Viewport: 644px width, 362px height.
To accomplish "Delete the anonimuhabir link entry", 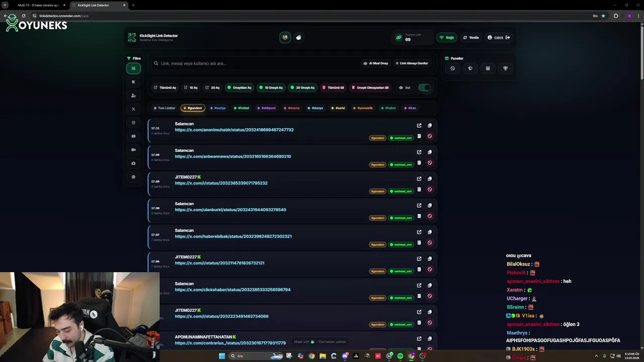I will 419,136.
